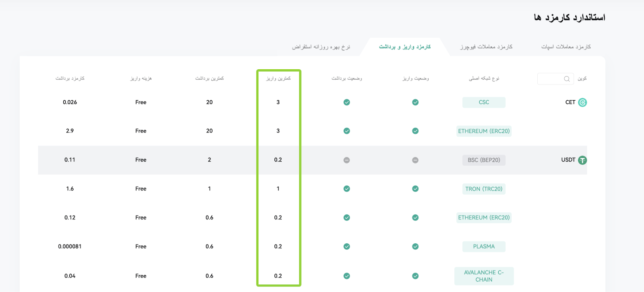Click the TRON (TRC20) deposit status check icon

pyautogui.click(x=415, y=189)
